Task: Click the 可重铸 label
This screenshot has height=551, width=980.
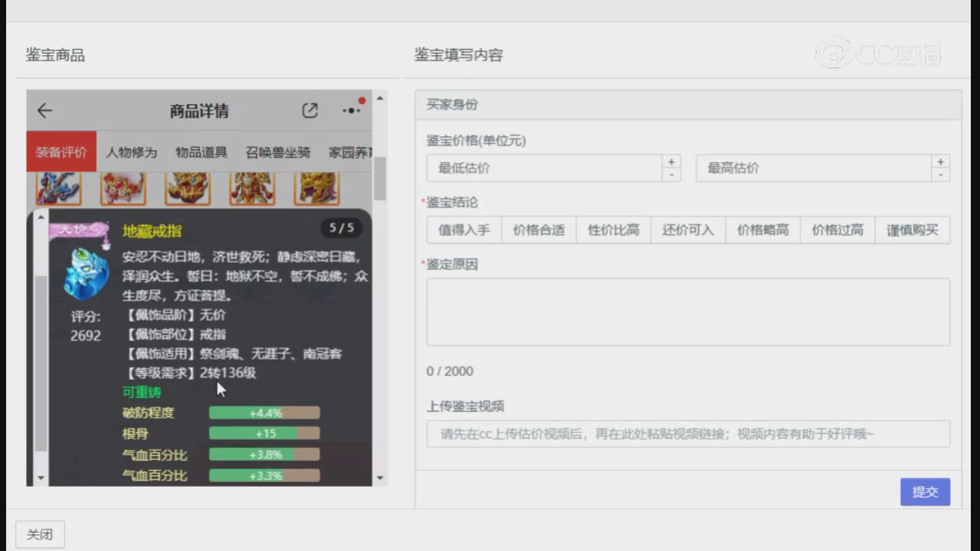Action: click(142, 392)
